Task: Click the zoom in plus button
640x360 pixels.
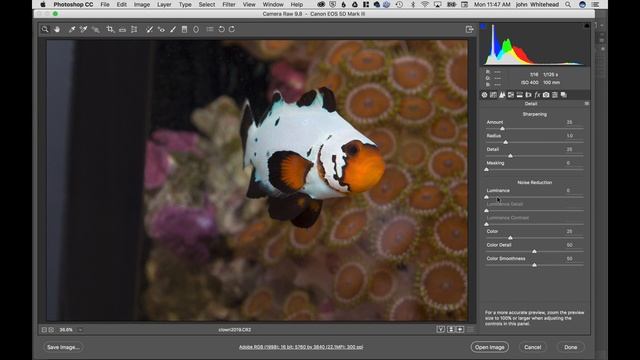Action: (x=51, y=330)
